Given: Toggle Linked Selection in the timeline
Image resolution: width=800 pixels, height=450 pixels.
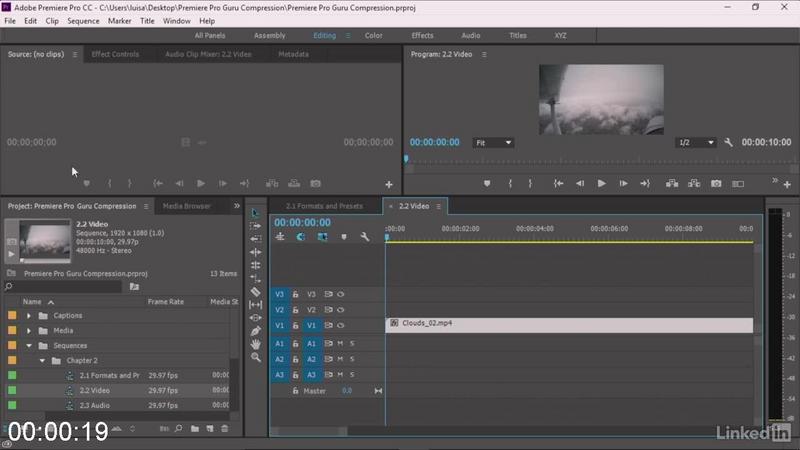Looking at the screenshot, I should pyautogui.click(x=322, y=237).
